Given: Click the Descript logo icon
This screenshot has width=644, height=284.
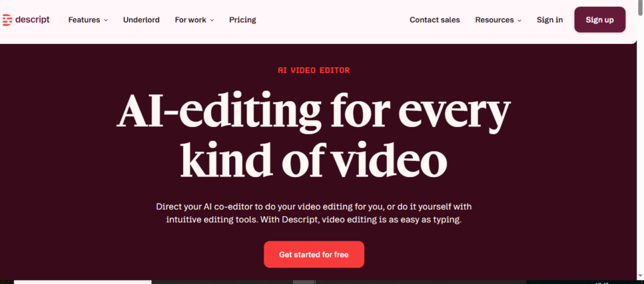Looking at the screenshot, I should click(x=7, y=20).
